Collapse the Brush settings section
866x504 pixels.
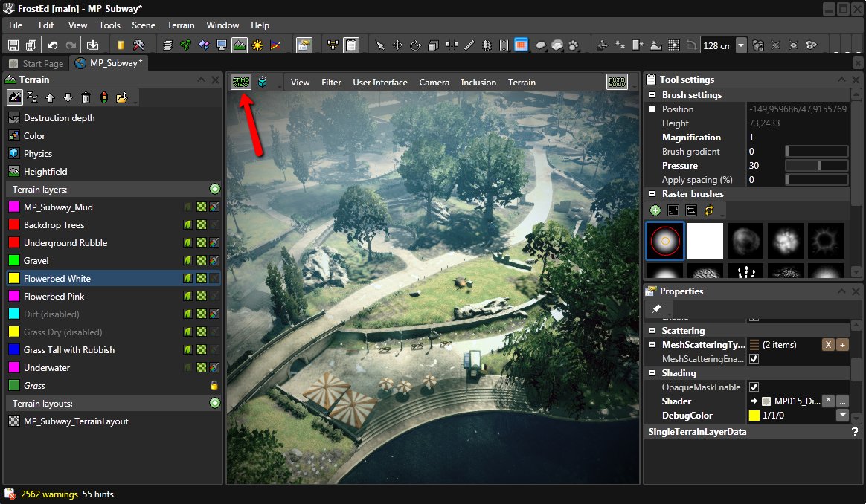pos(652,95)
